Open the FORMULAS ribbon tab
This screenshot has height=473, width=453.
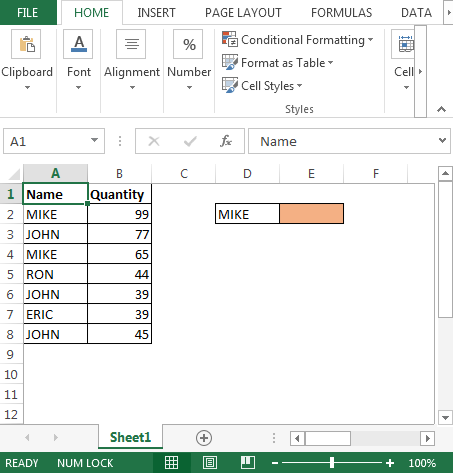pyautogui.click(x=341, y=13)
